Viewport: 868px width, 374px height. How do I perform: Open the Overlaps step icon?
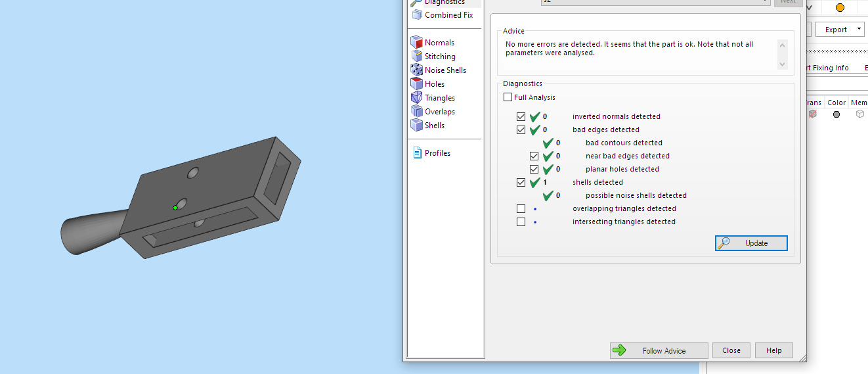416,112
